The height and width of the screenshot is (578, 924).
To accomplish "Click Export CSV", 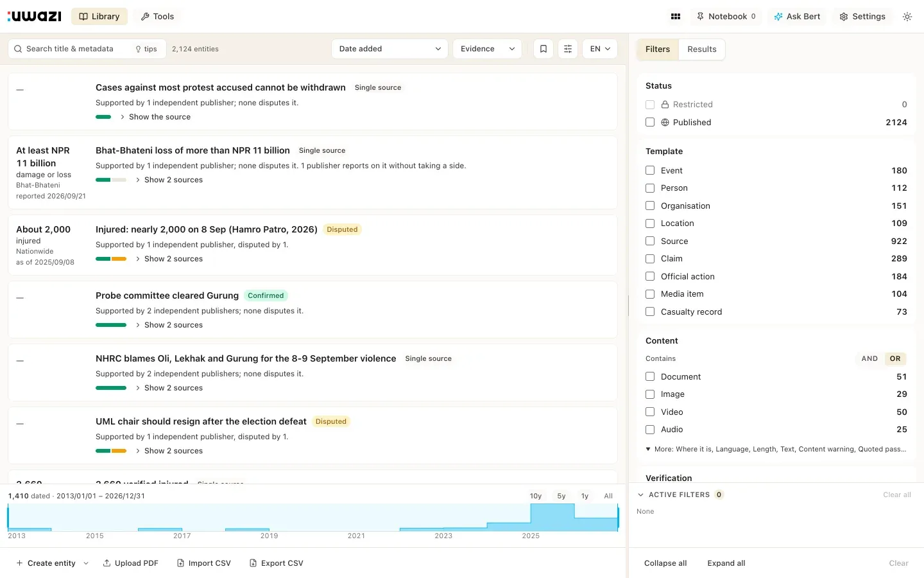I will pos(276,563).
